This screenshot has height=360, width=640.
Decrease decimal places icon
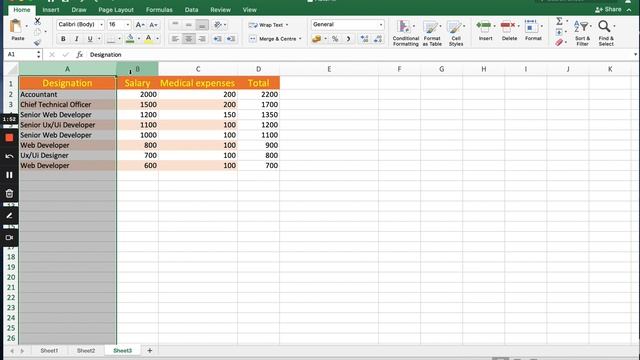pyautogui.click(x=378, y=39)
